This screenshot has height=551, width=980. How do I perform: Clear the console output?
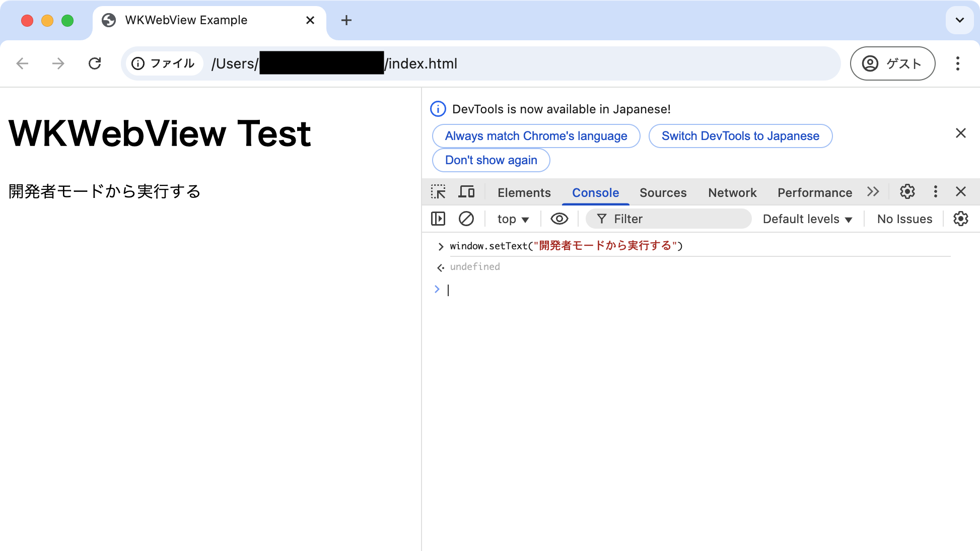click(x=466, y=219)
